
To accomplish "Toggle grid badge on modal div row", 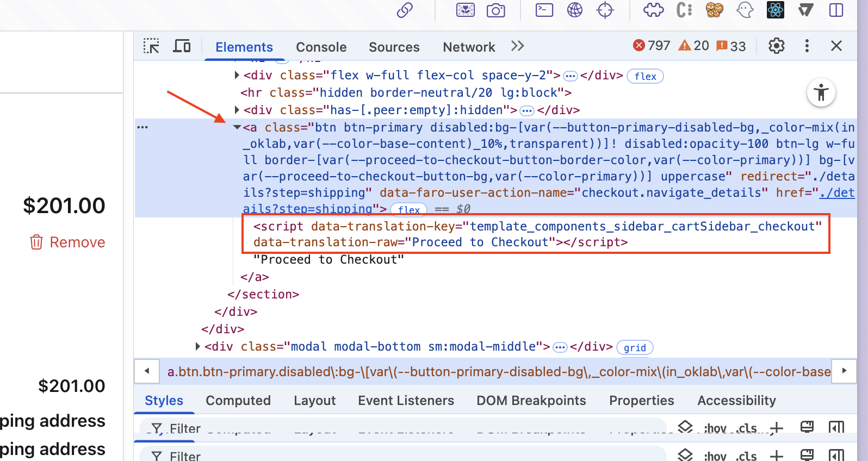I will click(635, 347).
